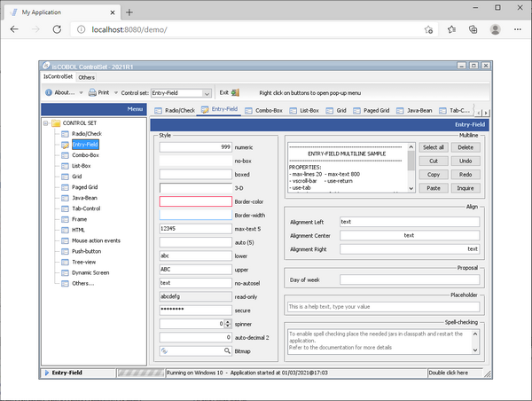
Task: Click the Tab-Control tree item icon
Action: click(65, 208)
